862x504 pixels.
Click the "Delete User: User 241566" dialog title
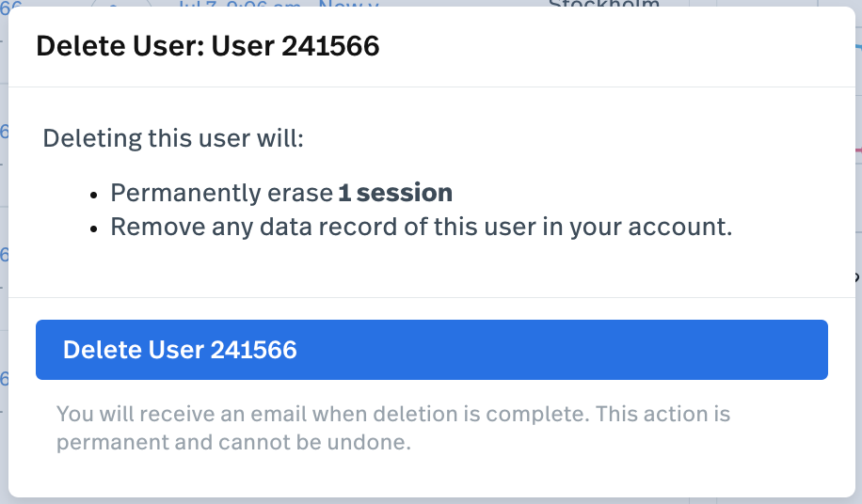pyautogui.click(x=207, y=46)
